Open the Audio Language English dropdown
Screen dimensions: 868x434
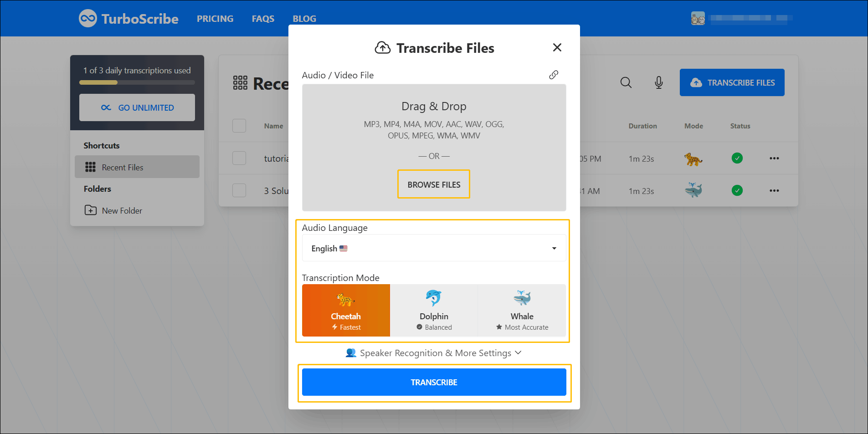(433, 248)
